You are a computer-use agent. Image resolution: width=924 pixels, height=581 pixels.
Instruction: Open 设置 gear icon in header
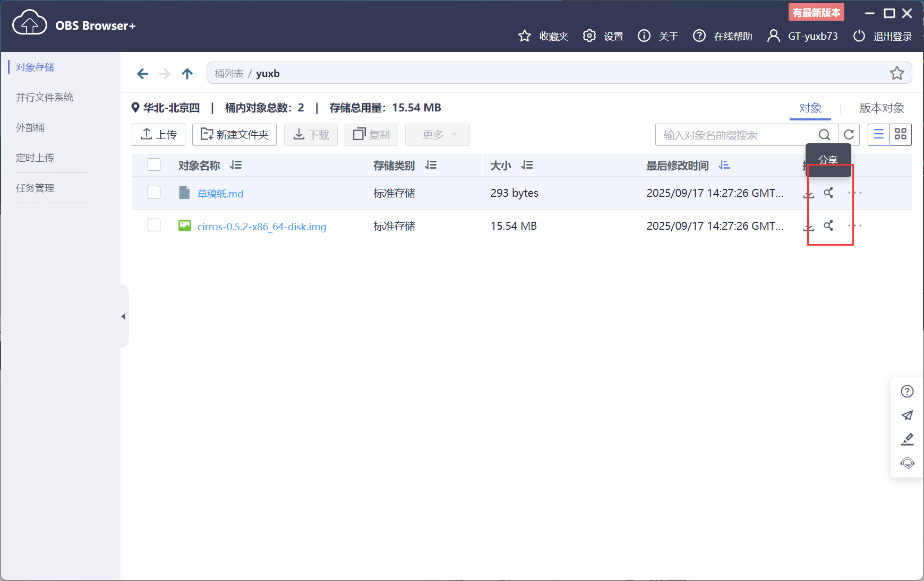[589, 36]
